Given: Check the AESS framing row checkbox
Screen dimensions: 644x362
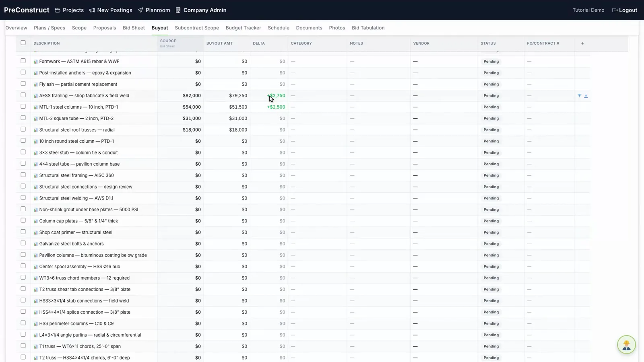Looking at the screenshot, I should (x=23, y=95).
